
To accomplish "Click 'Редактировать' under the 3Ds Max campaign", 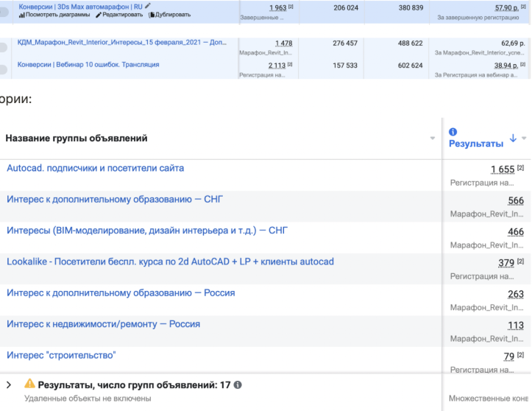I will point(119,15).
